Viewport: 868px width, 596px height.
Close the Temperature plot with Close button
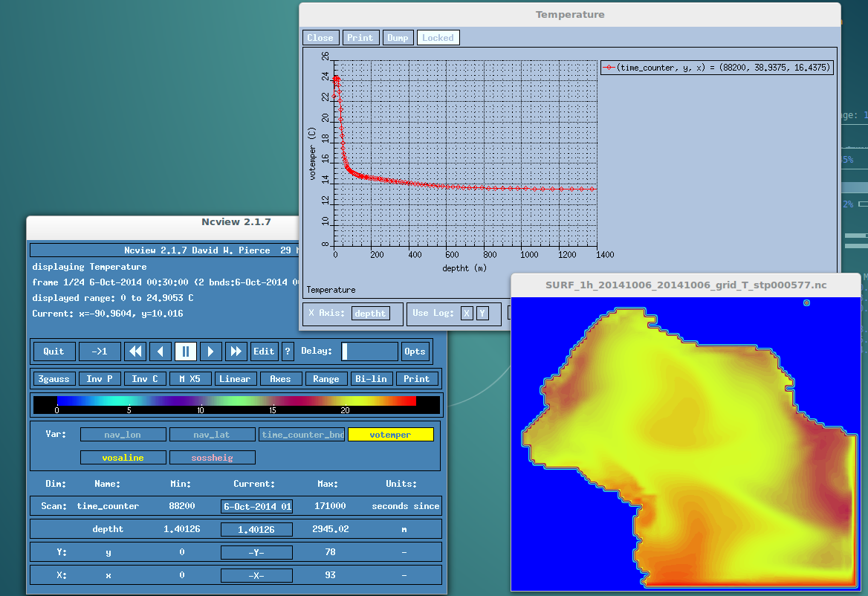point(320,38)
